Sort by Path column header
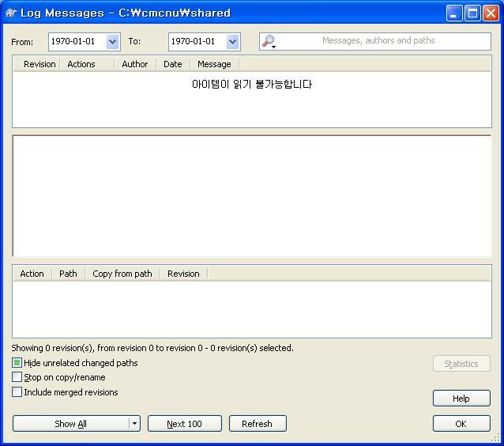 coord(68,274)
